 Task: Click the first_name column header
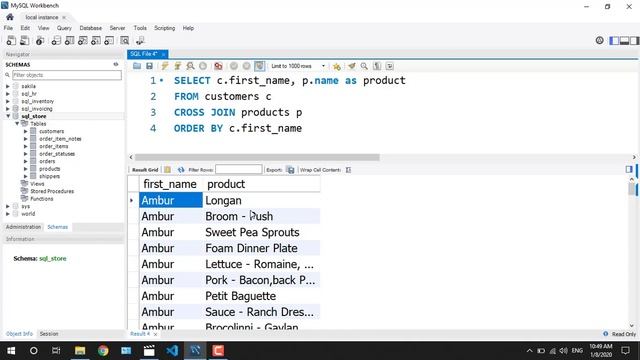tap(171, 184)
